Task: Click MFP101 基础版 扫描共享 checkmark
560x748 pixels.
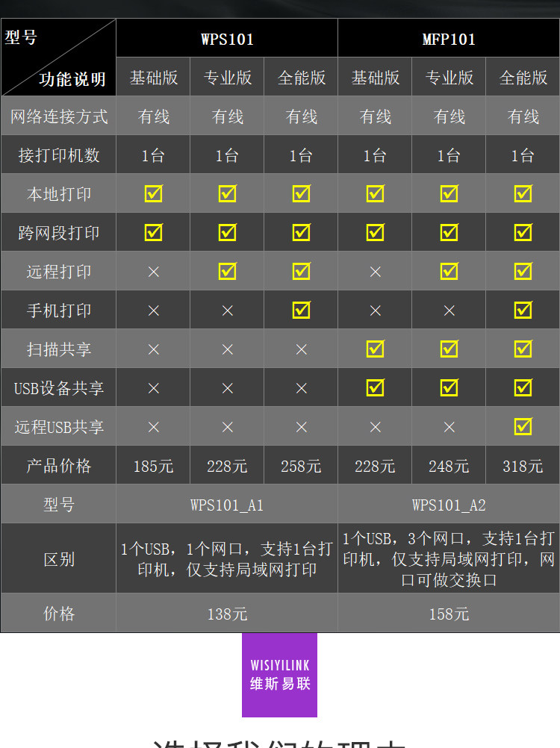Action: [x=376, y=348]
